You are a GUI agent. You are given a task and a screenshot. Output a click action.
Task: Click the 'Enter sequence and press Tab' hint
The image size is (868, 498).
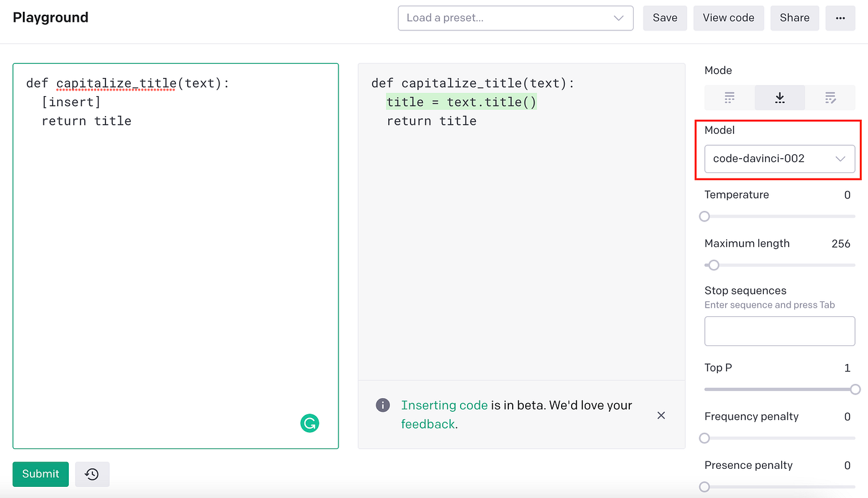point(769,305)
